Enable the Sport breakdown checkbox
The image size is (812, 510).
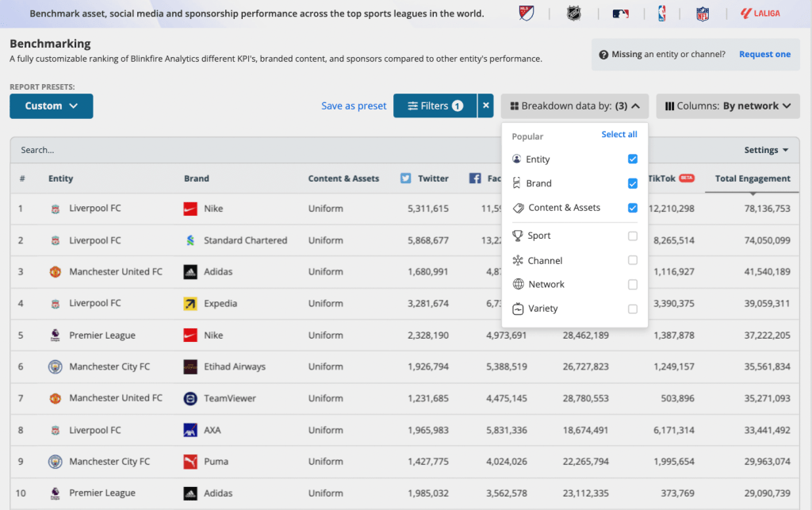pos(632,236)
